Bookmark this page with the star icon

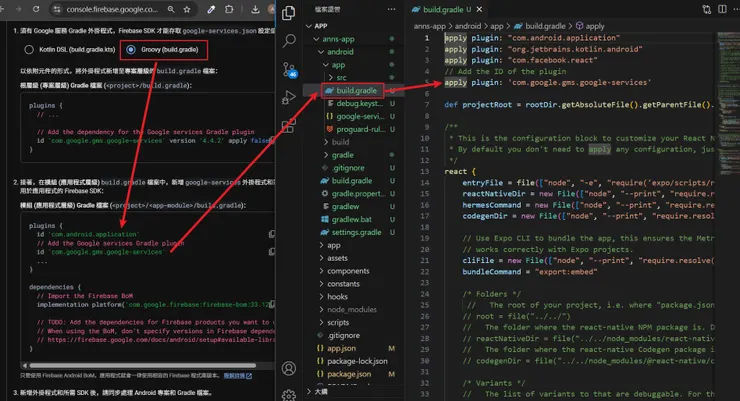click(187, 9)
